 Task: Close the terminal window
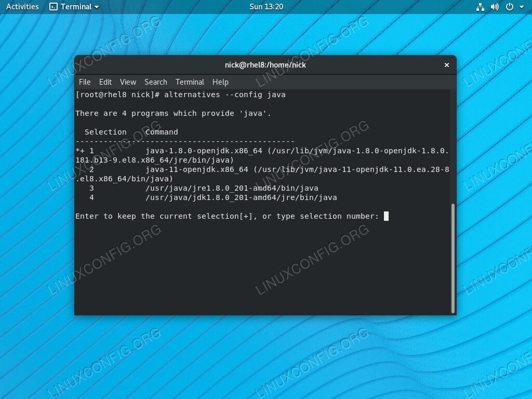point(446,65)
